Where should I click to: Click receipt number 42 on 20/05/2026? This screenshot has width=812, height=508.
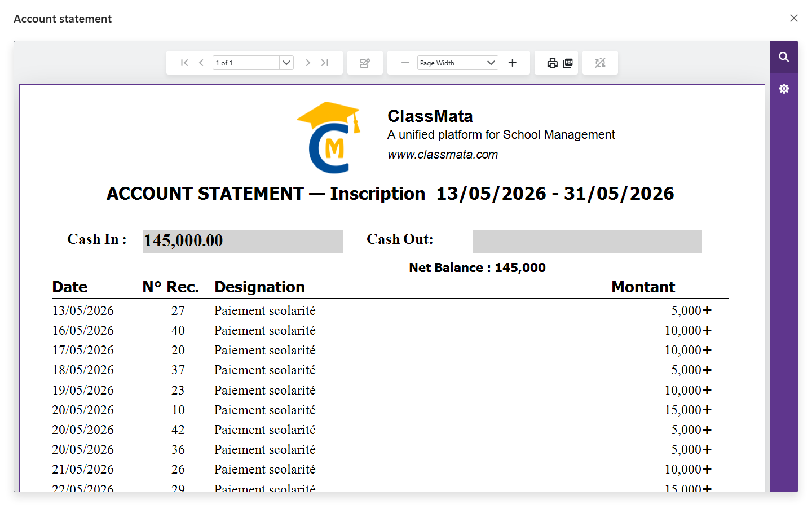point(178,430)
